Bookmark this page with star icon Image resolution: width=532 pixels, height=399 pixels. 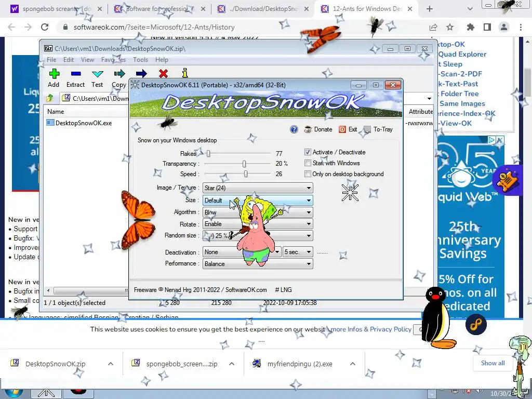point(450,27)
